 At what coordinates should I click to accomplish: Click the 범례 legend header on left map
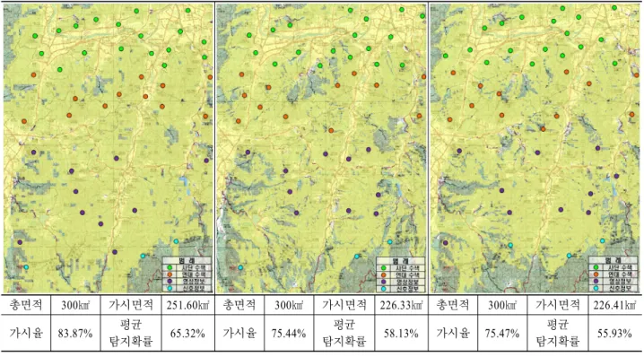tap(187, 260)
